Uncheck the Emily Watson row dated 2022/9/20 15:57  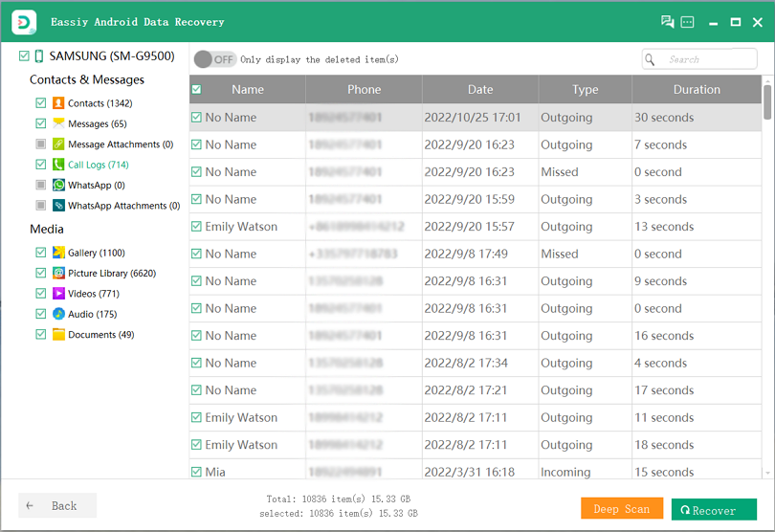[196, 227]
